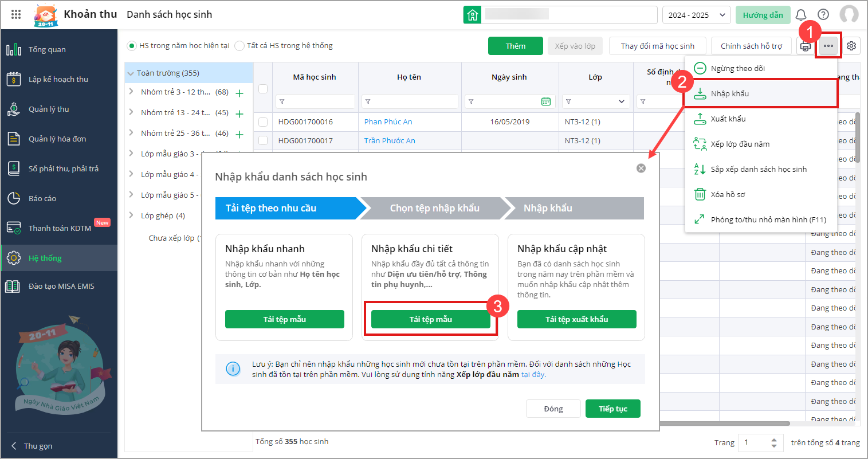Tick the select-all checkbox in table header

pos(263,89)
